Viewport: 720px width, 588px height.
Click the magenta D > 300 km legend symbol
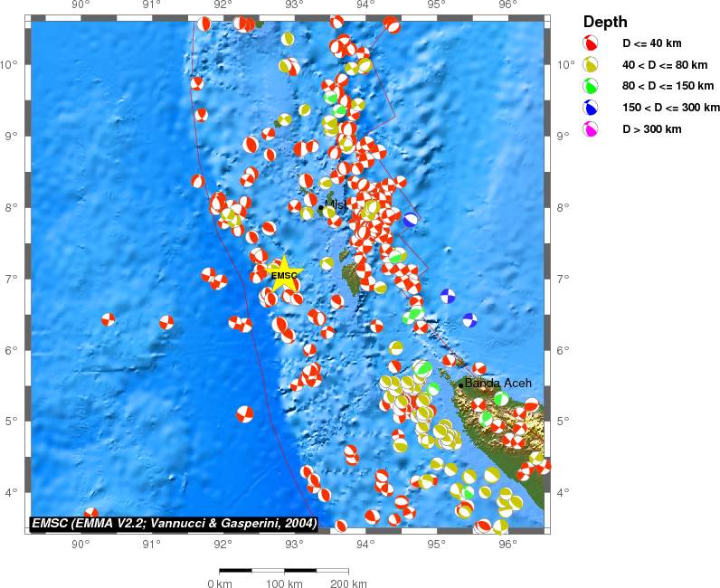[x=591, y=129]
